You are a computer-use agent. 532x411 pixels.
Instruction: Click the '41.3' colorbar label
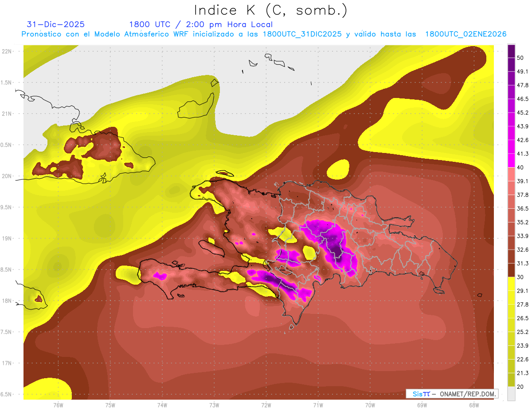click(x=522, y=154)
